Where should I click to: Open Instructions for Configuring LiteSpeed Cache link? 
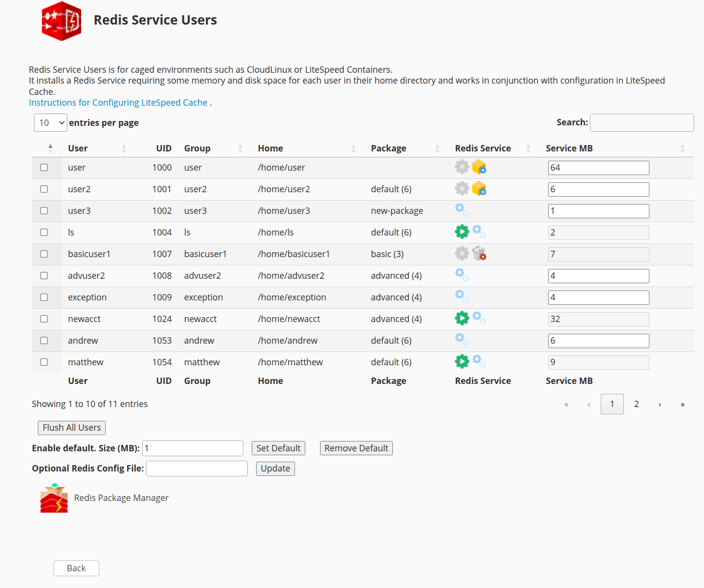click(118, 102)
